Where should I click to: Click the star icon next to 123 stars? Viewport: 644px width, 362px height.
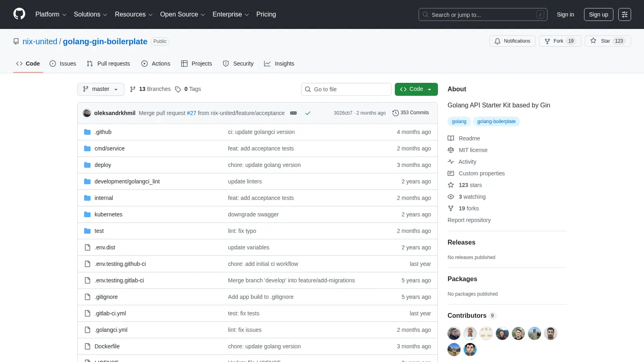click(x=451, y=185)
